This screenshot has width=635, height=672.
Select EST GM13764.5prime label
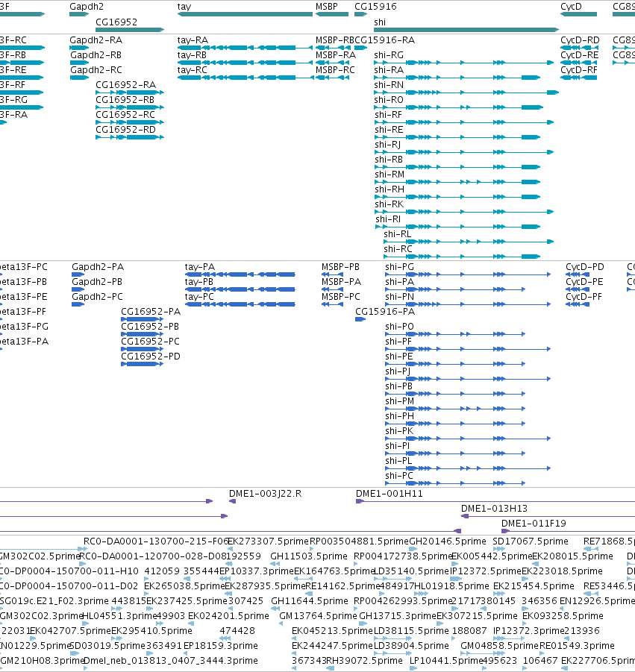click(318, 615)
